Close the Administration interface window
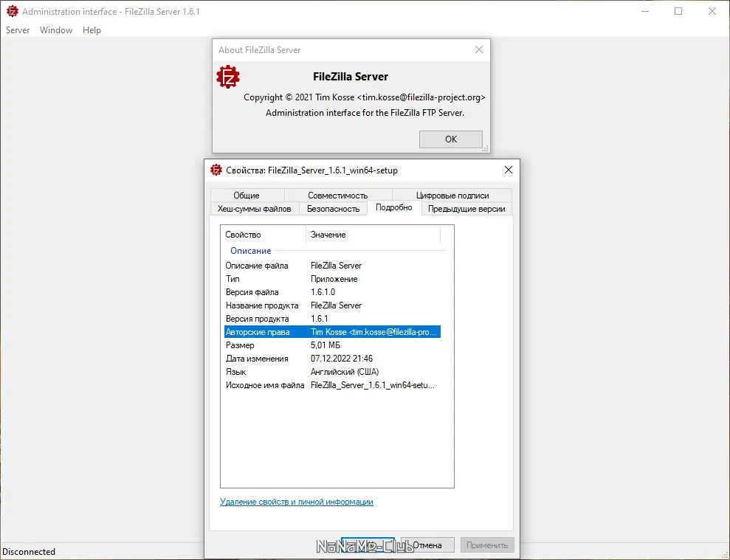Screen dimensions: 730x560 click(712, 11)
